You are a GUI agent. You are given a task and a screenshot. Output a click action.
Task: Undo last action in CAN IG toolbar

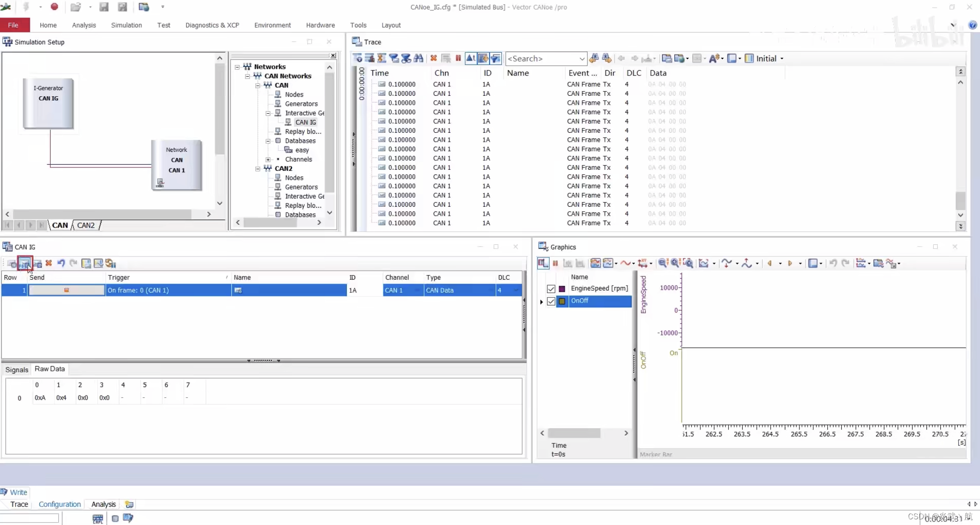[61, 263]
